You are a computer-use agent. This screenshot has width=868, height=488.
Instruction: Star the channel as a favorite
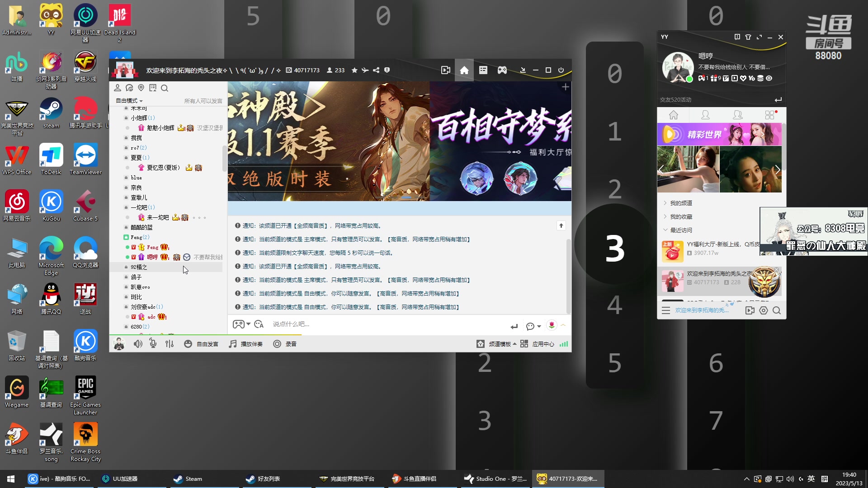click(x=354, y=70)
